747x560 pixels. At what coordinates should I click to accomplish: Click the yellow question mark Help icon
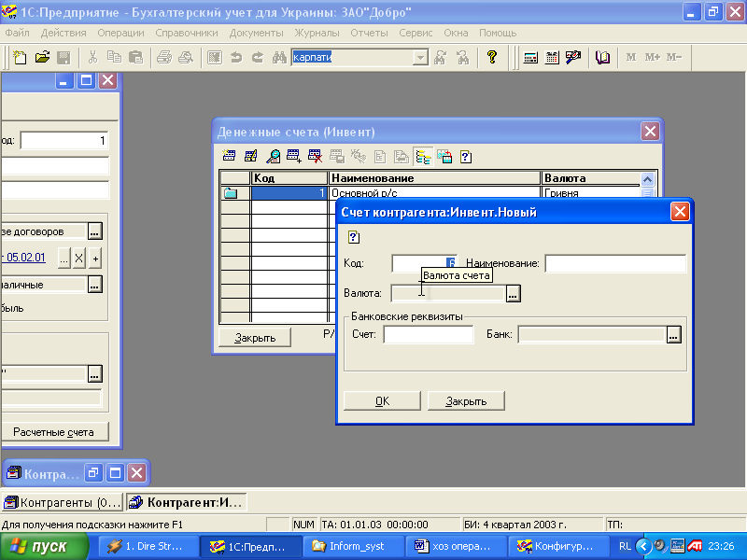tap(492, 58)
